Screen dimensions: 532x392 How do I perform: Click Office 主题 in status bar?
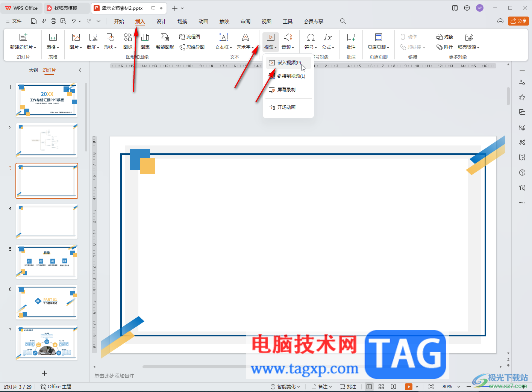pos(56,387)
